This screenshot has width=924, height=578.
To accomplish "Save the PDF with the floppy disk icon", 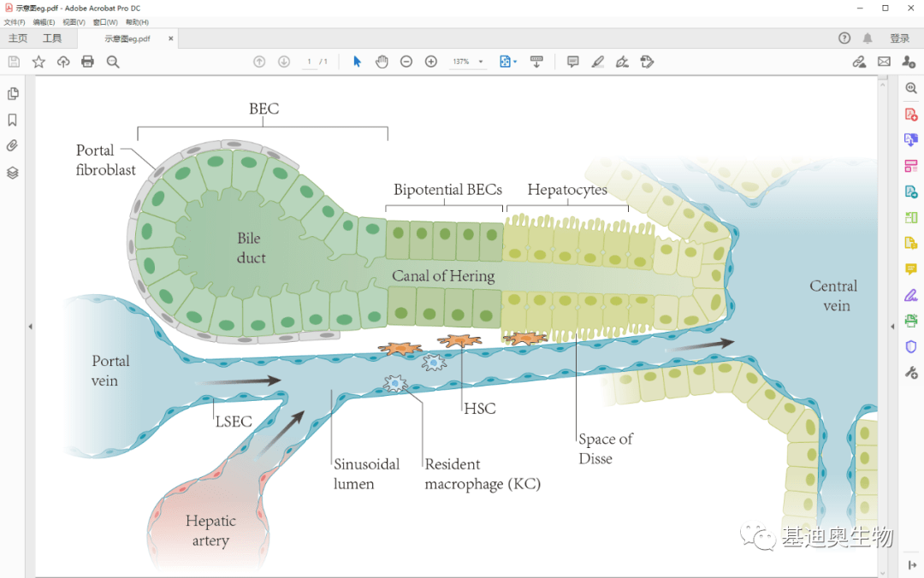I will coord(15,62).
